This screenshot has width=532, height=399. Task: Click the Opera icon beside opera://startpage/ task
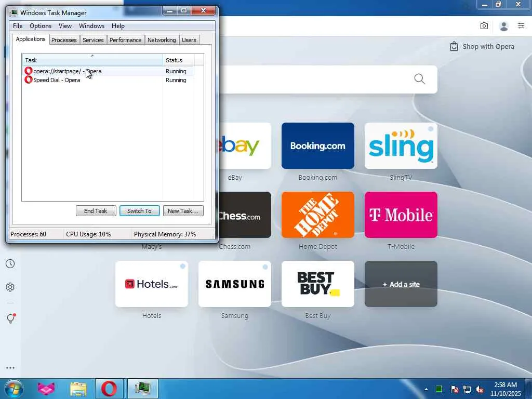29,71
